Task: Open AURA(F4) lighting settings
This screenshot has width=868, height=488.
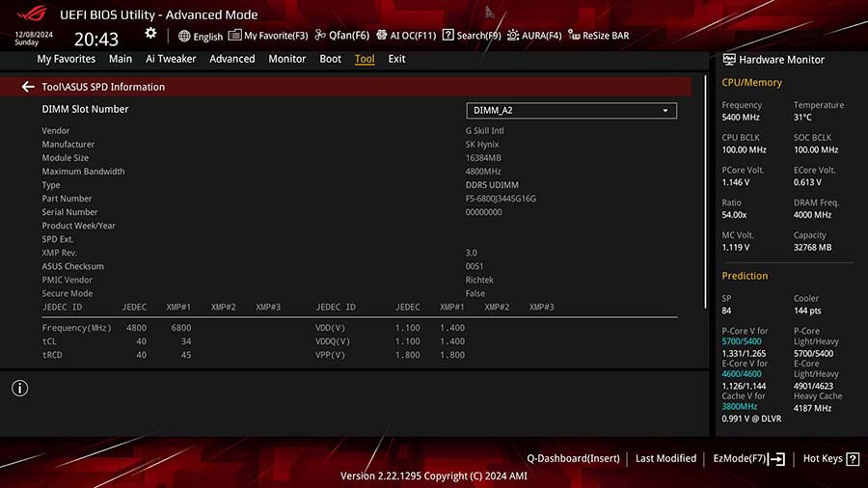Action: tap(534, 36)
